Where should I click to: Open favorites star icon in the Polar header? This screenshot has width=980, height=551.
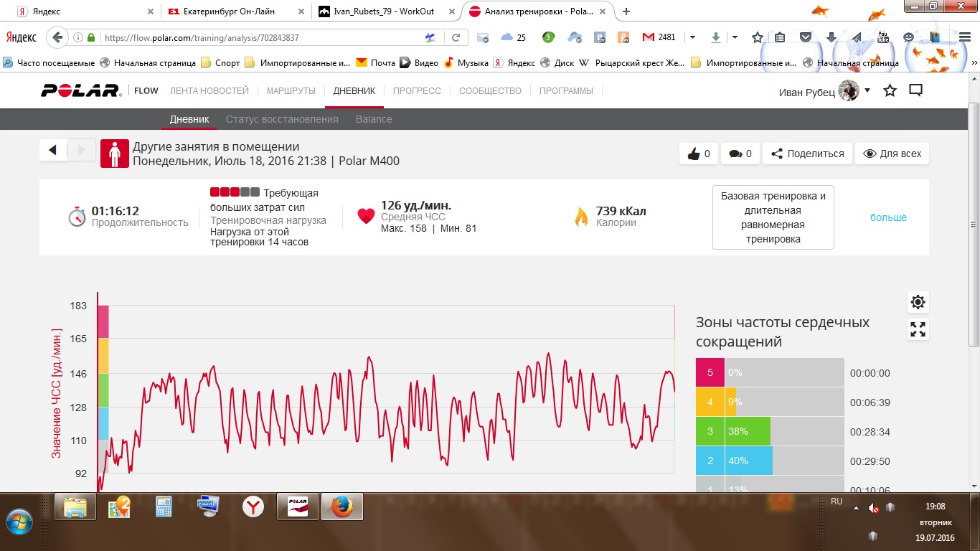pos(890,90)
